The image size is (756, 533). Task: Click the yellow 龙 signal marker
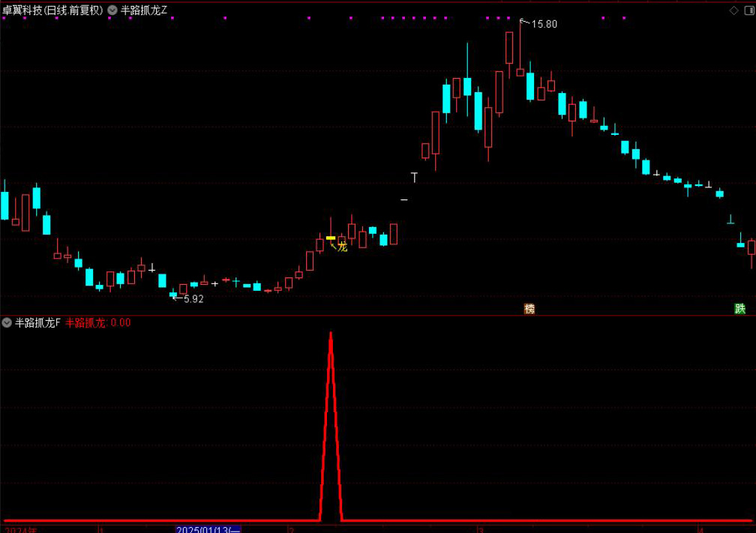point(342,247)
